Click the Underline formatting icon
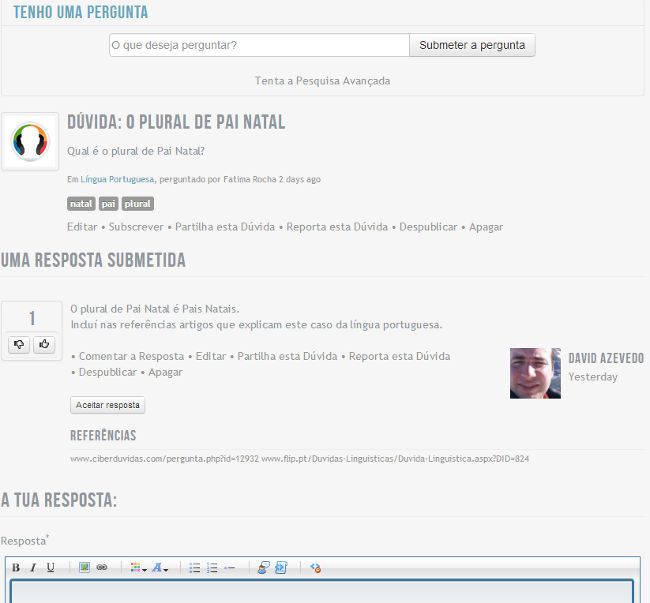The height and width of the screenshot is (603, 650). pyautogui.click(x=51, y=568)
